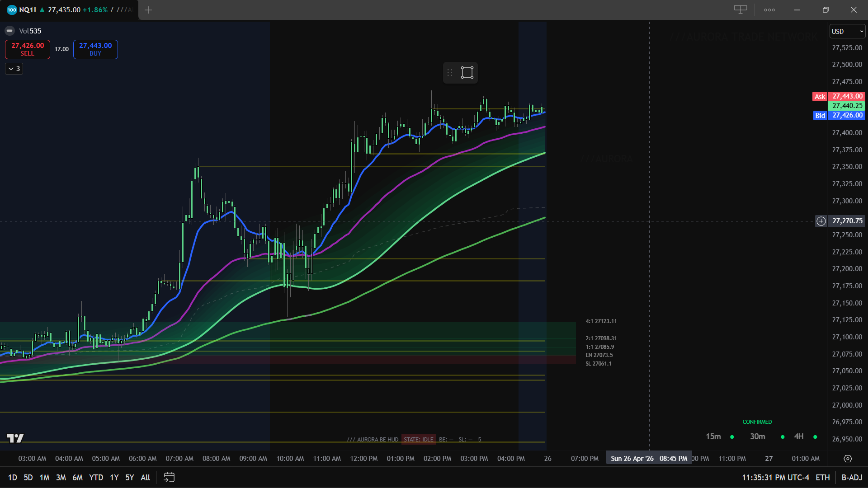Select the YTD time range
Viewport: 868px width, 488px height.
(96, 477)
